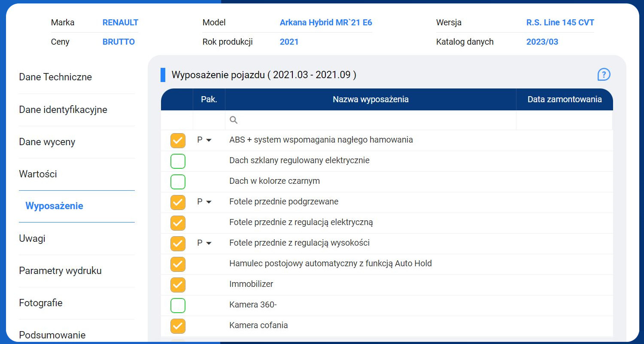Deselect the Immobilizer checkbox
Image resolution: width=644 pixels, height=344 pixels.
pyautogui.click(x=178, y=285)
